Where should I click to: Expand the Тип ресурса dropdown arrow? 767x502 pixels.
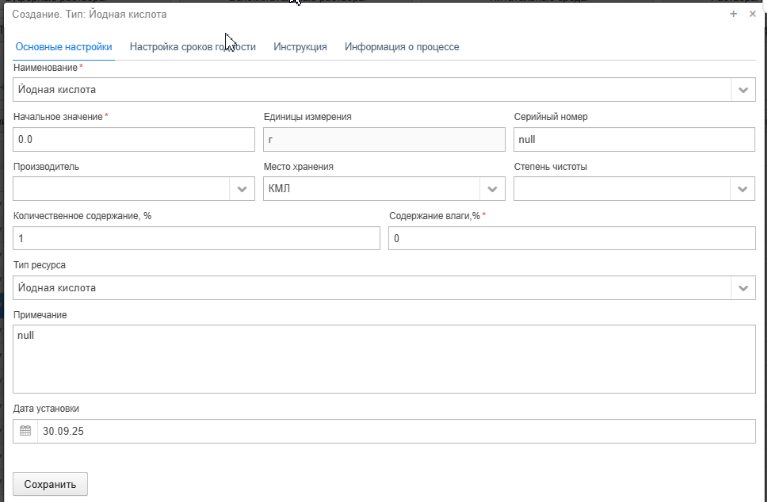click(743, 288)
